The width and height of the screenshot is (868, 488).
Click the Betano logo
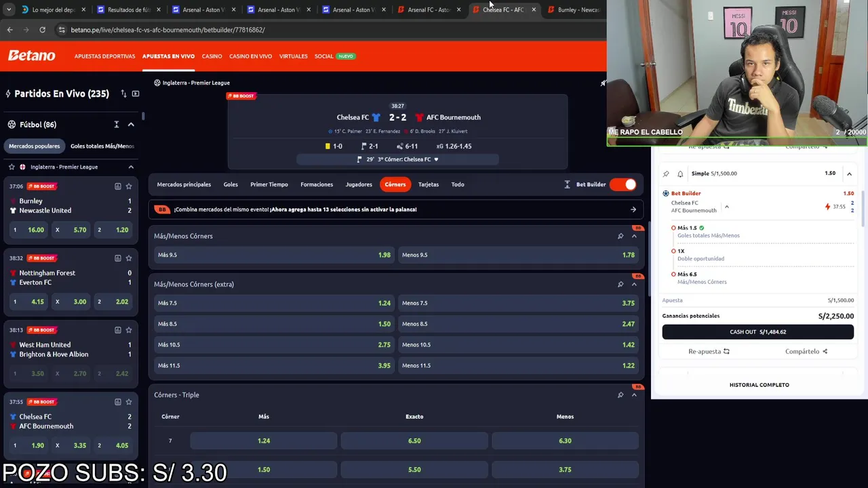[x=31, y=56]
